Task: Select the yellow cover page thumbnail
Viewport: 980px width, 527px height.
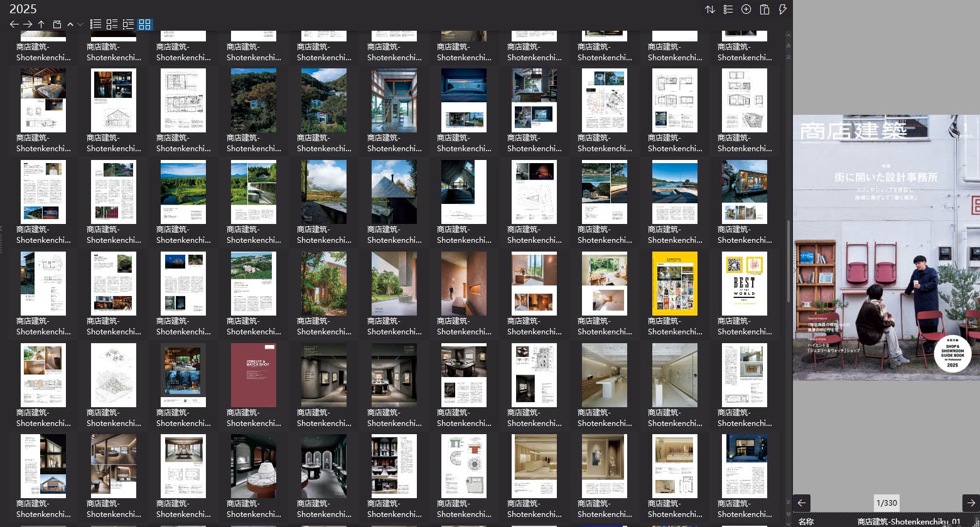Action: pyautogui.click(x=675, y=284)
